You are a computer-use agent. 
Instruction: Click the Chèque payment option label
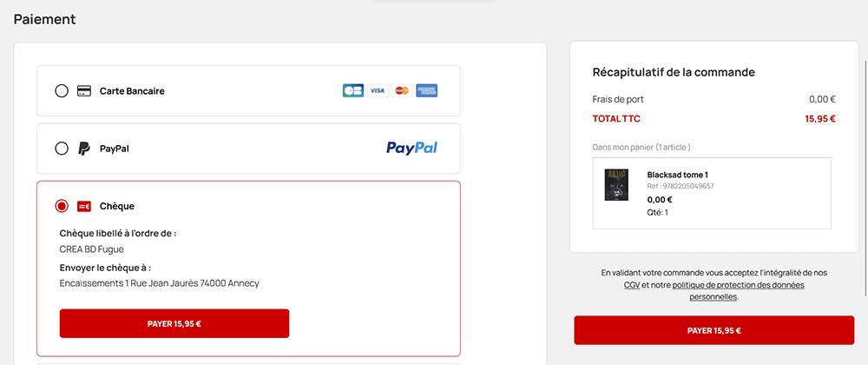[x=117, y=206]
